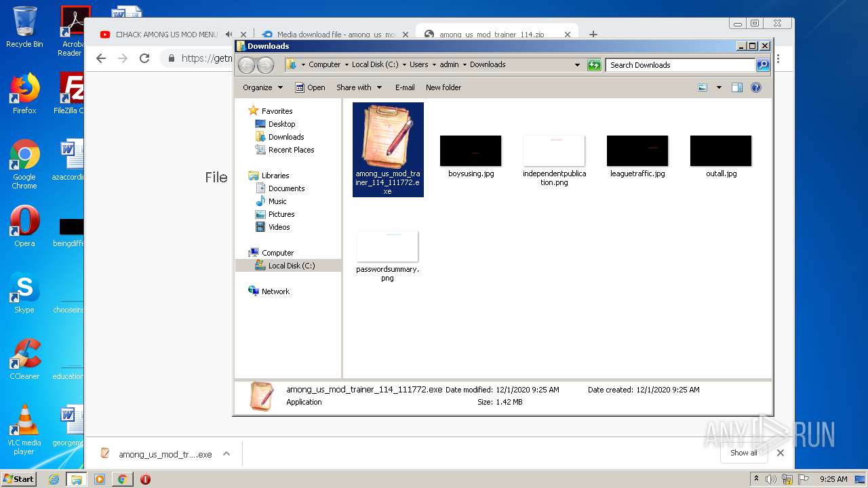
Task: Click Windows Explorer taskbar icon
Action: [x=77, y=479]
